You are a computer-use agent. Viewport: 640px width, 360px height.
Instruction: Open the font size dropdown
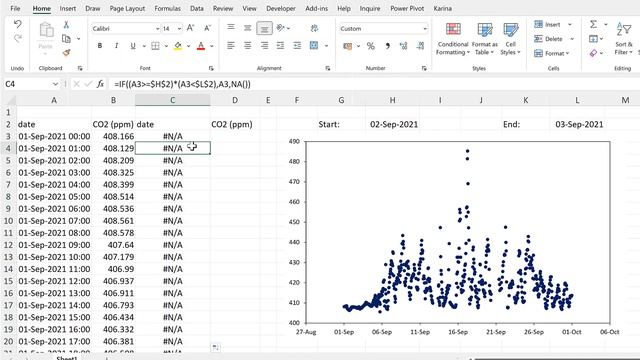tap(179, 29)
